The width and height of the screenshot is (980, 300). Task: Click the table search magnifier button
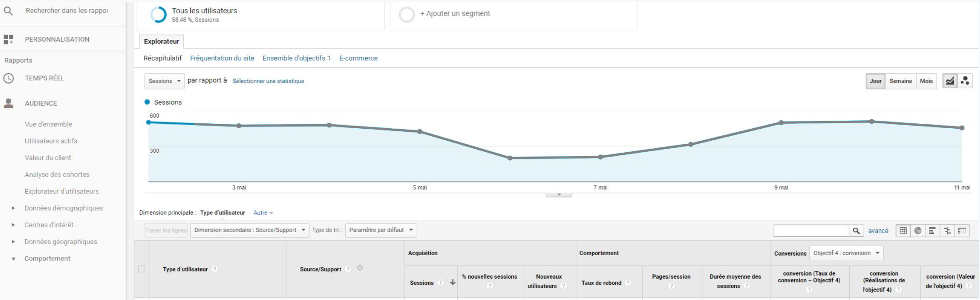856,230
